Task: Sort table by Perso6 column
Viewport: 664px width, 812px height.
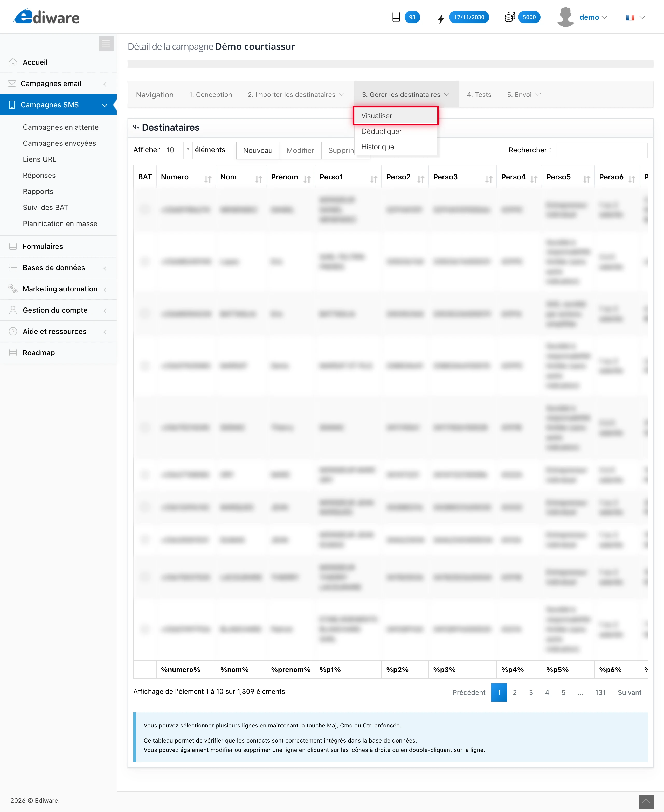Action: pos(617,177)
